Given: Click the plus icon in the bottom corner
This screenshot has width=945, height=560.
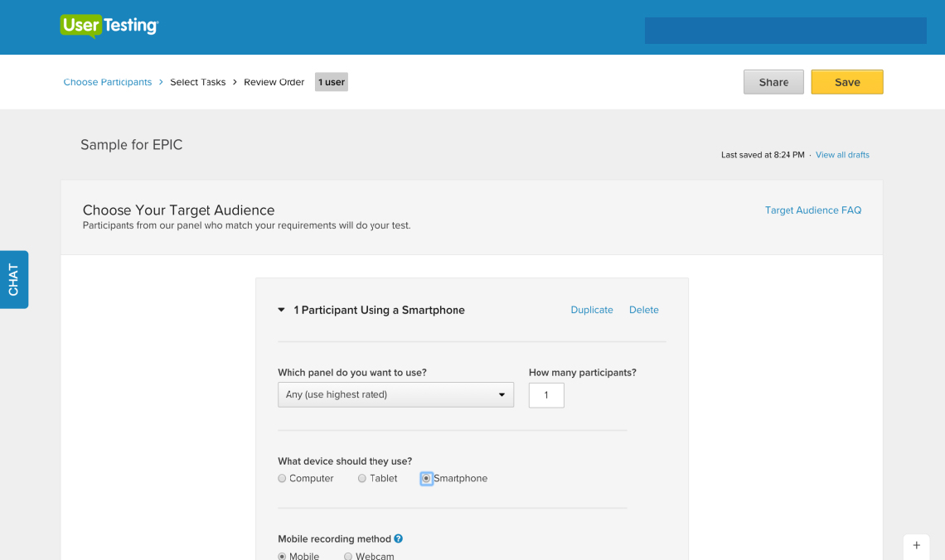Looking at the screenshot, I should pos(916,546).
